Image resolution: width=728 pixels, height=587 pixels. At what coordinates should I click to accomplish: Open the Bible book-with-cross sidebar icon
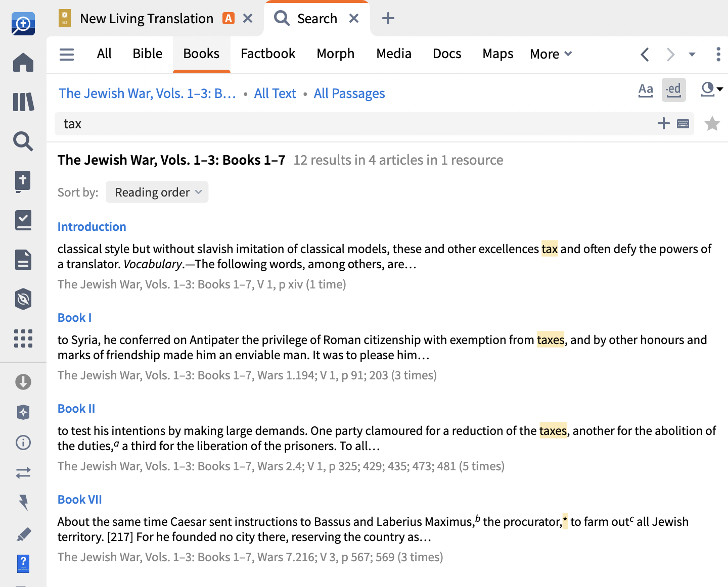23,181
